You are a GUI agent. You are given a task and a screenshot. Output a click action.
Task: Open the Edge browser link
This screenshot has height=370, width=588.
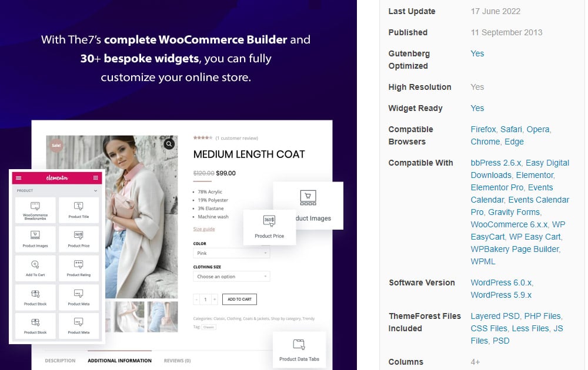[x=514, y=142]
